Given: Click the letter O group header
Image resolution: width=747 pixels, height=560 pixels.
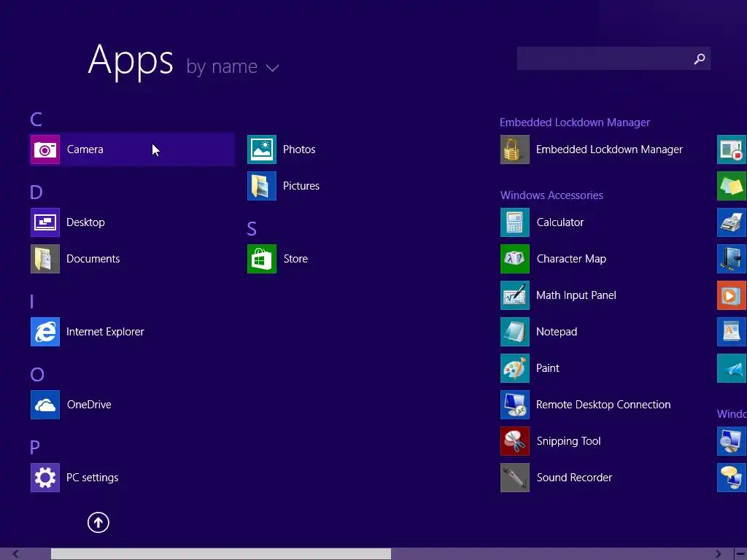Looking at the screenshot, I should tap(37, 375).
